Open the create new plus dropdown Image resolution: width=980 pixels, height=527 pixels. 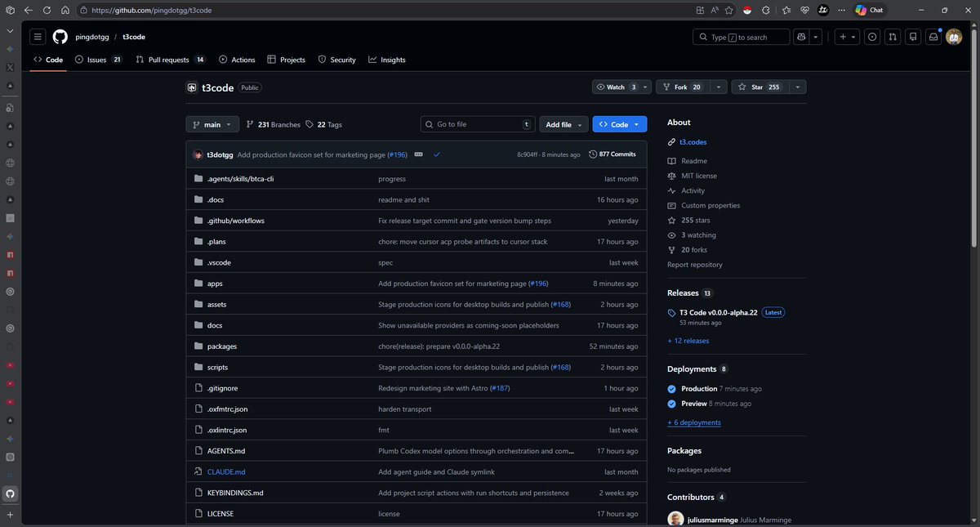[x=847, y=37]
